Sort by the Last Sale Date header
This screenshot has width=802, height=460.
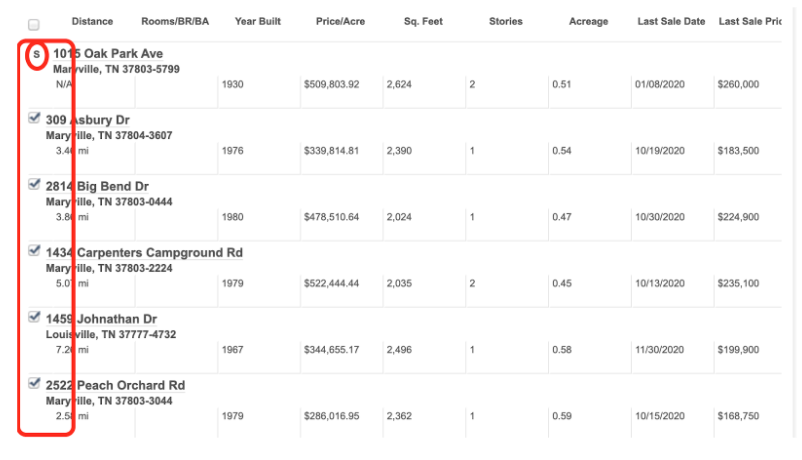671,21
